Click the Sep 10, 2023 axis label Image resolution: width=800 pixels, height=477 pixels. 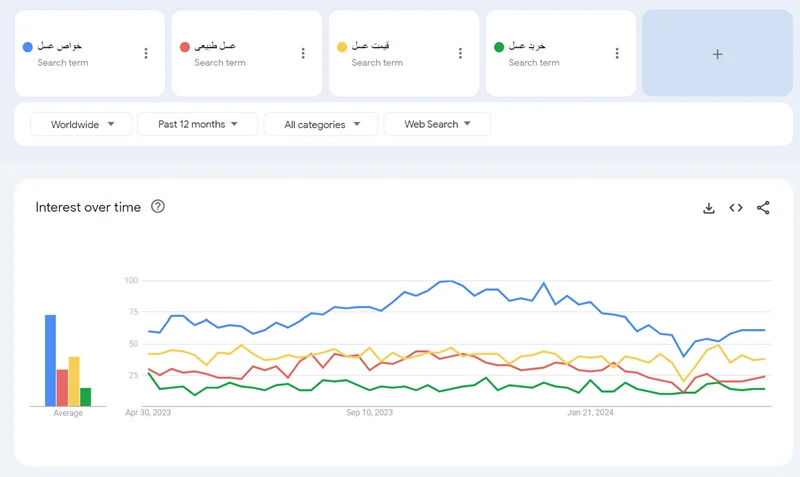pos(369,412)
